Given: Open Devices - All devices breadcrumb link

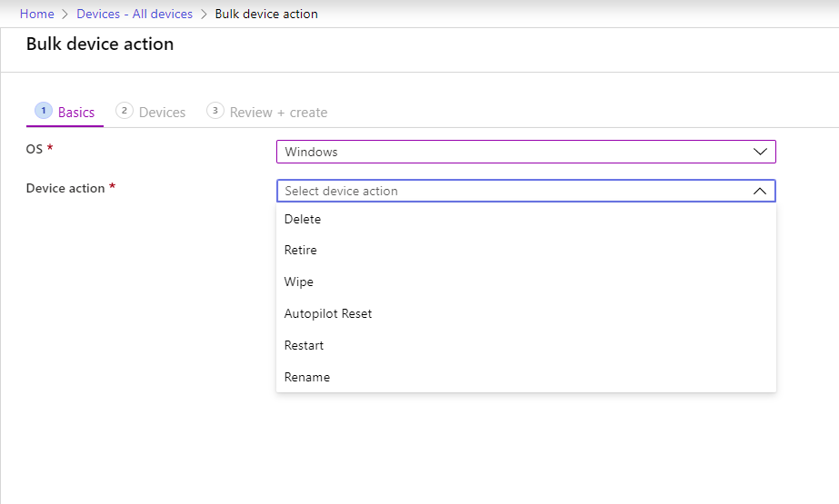Looking at the screenshot, I should tap(135, 15).
